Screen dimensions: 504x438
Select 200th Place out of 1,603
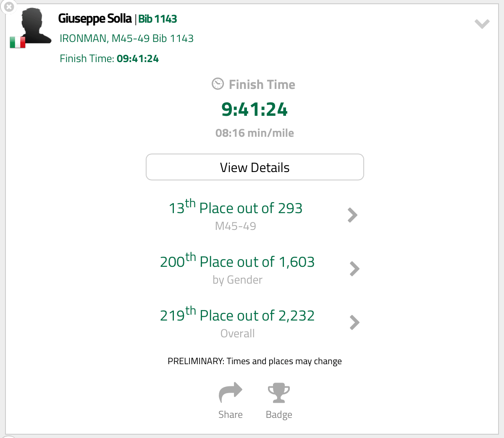pos(237,262)
